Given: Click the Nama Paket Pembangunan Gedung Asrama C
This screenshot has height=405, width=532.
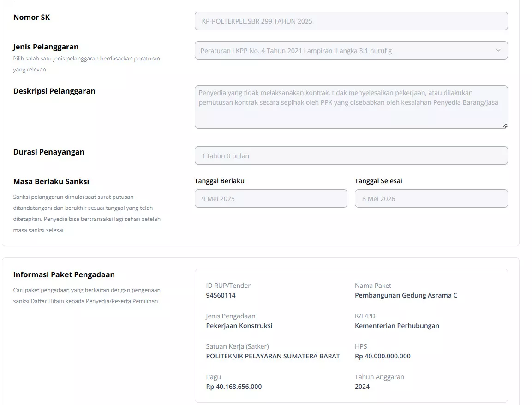Looking at the screenshot, I should tap(406, 295).
